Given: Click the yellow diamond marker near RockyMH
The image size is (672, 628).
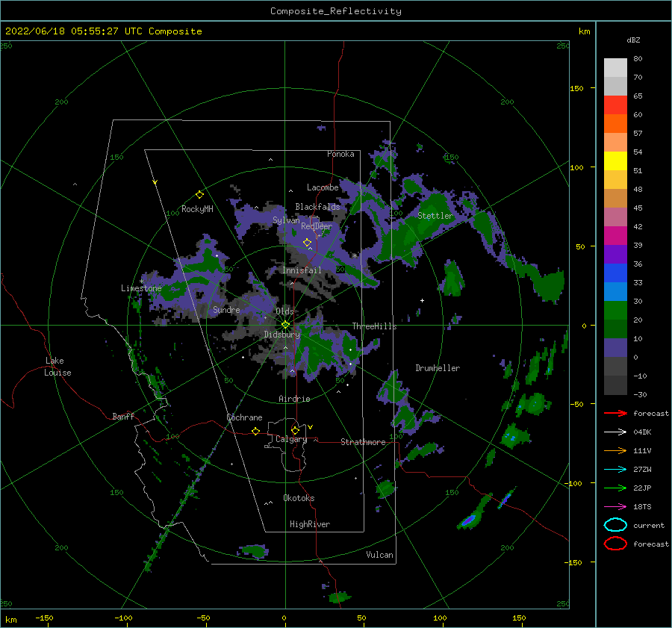Looking at the screenshot, I should [199, 195].
